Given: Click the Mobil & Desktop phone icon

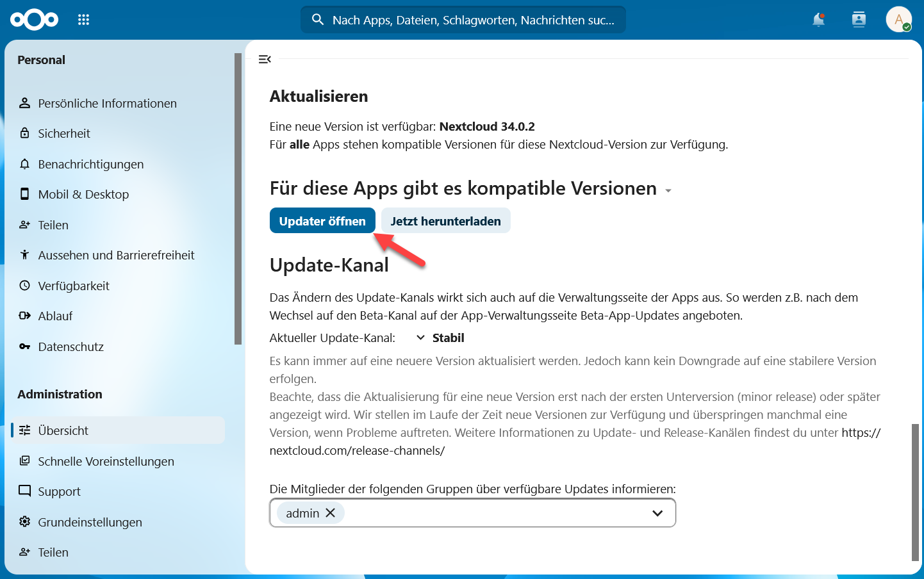Looking at the screenshot, I should click(24, 194).
